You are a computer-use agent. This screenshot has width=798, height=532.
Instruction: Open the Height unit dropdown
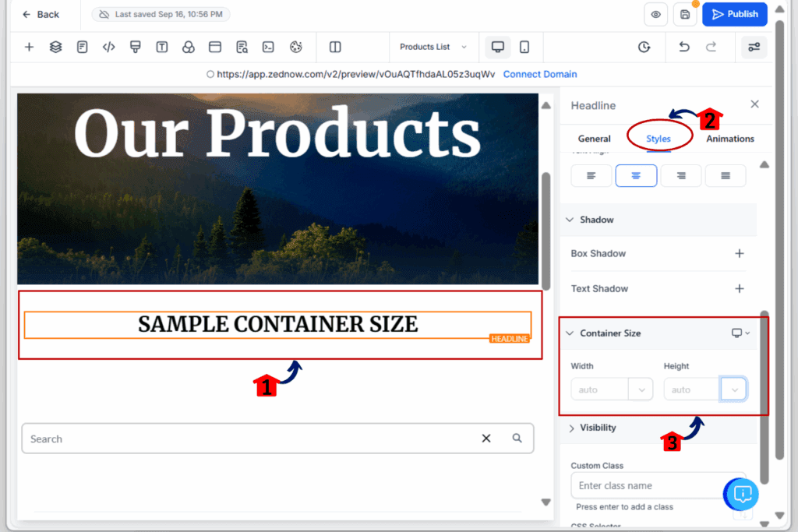point(734,389)
